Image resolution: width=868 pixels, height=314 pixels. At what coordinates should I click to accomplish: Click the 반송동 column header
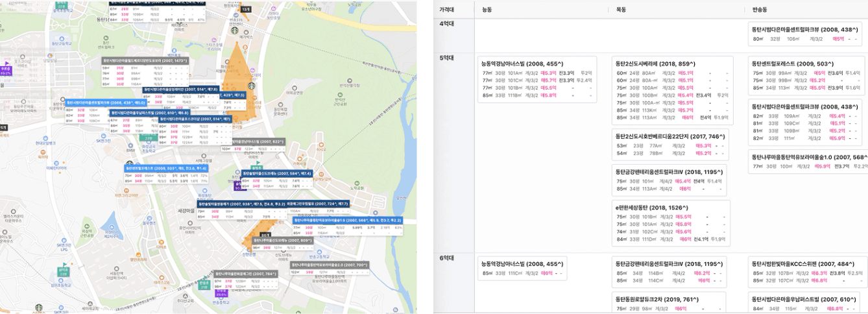760,10
